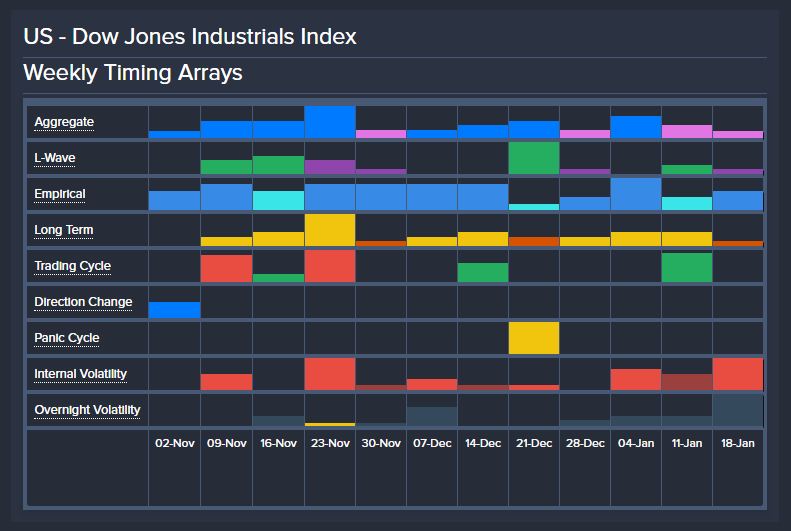Viewport: 791px width, 531px height.
Task: Open the Aggregate row label link
Action: tap(64, 122)
